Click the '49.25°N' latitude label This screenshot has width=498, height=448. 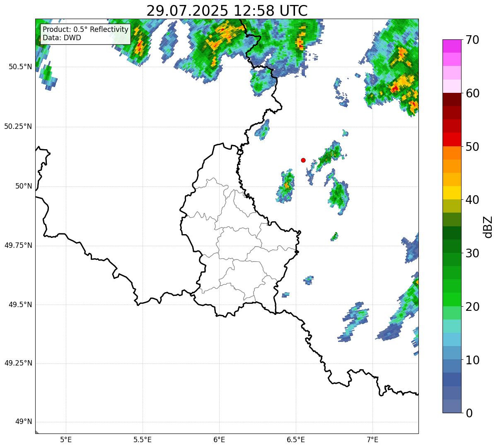click(18, 363)
